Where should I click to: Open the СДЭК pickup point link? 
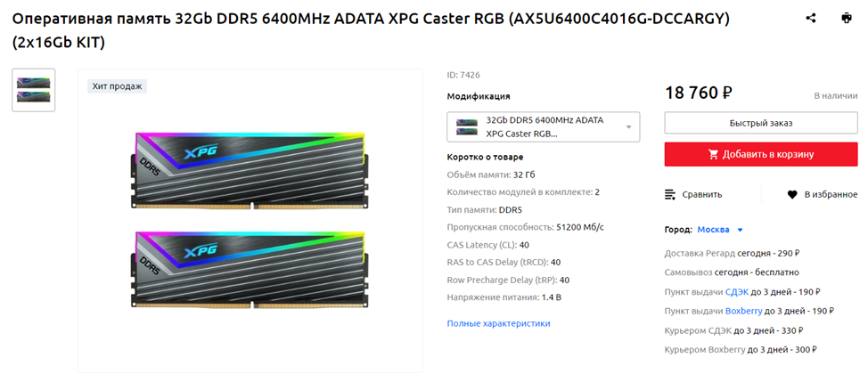[735, 292]
